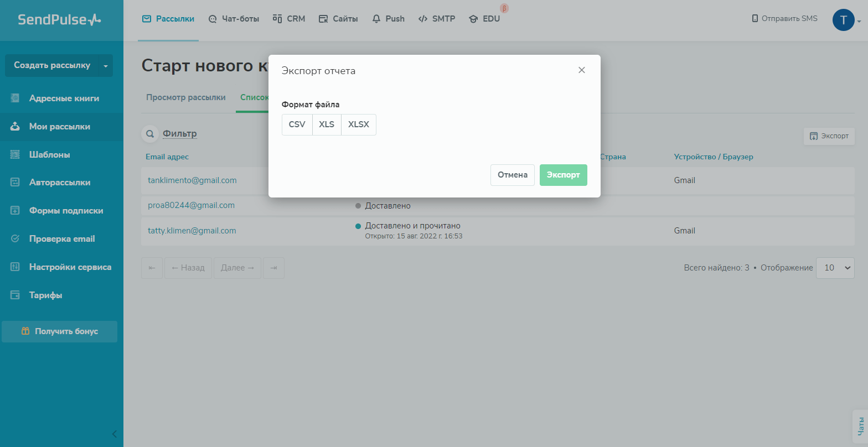The width and height of the screenshot is (868, 447).
Task: Open Авторассылки sidebar icon
Action: tap(15, 183)
